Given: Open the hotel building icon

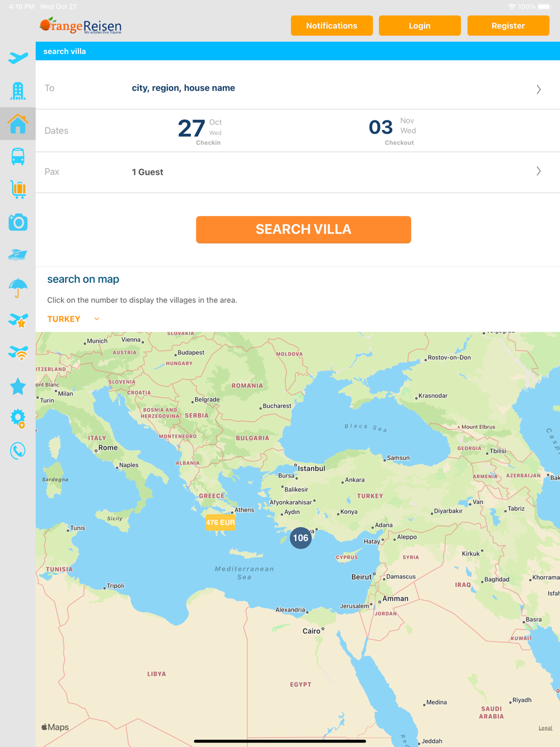Looking at the screenshot, I should 18,90.
